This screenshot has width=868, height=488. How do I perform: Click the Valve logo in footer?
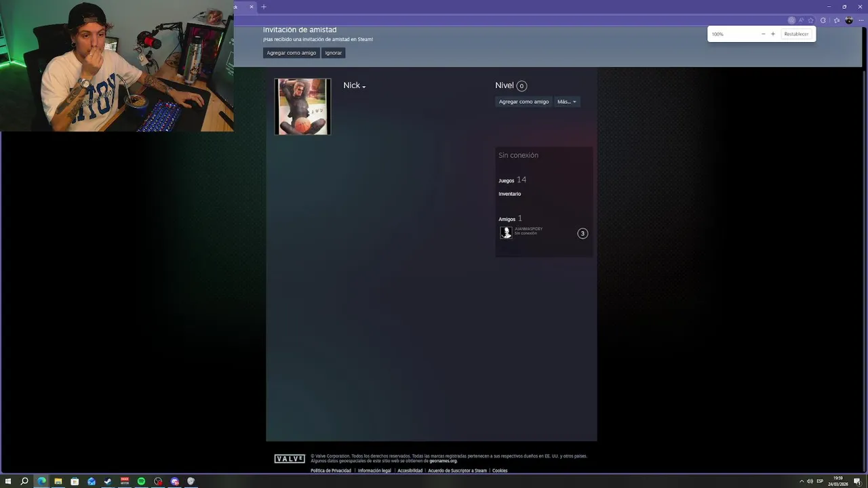(x=290, y=459)
